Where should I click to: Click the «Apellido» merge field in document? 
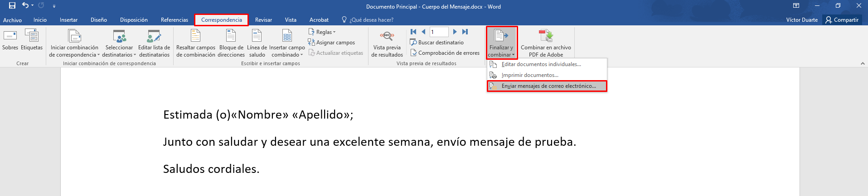tap(321, 115)
